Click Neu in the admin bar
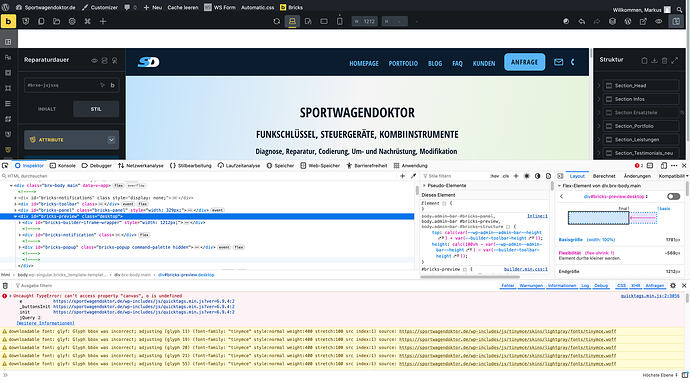Screen dimensions: 690x381 point(153,7)
